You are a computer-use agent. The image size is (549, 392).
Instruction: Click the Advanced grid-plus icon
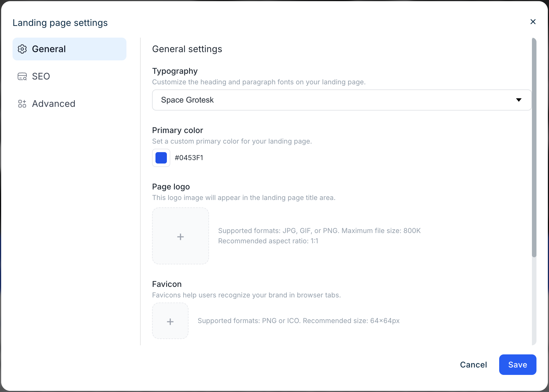[22, 104]
